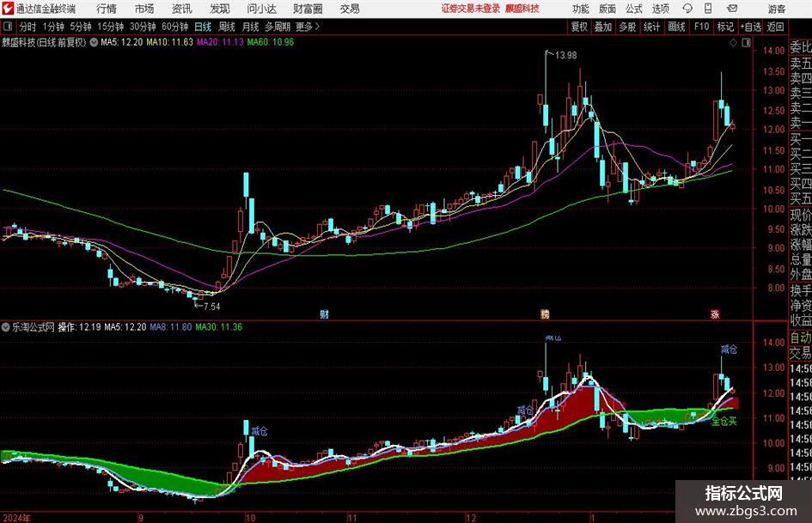Image resolution: width=812 pixels, height=523 pixels.
Task: Click the 全仓买 signal label
Action: [x=724, y=422]
